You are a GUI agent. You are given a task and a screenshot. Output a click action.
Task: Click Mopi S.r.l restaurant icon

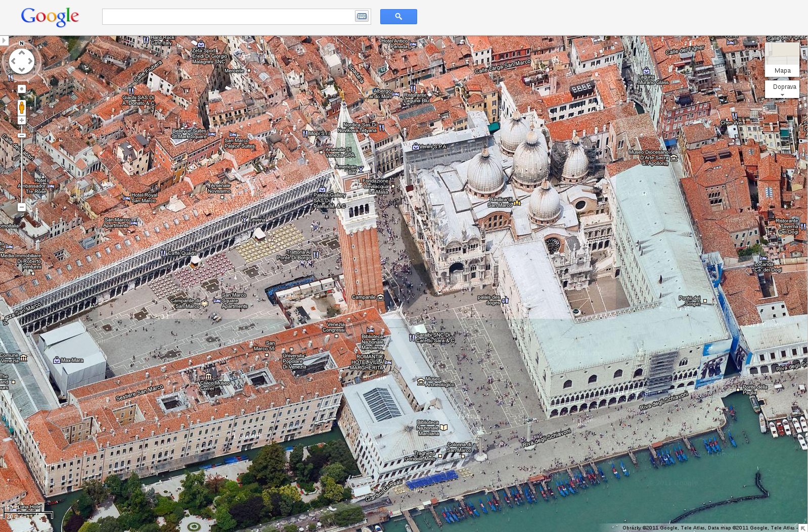pyautogui.click(x=305, y=134)
